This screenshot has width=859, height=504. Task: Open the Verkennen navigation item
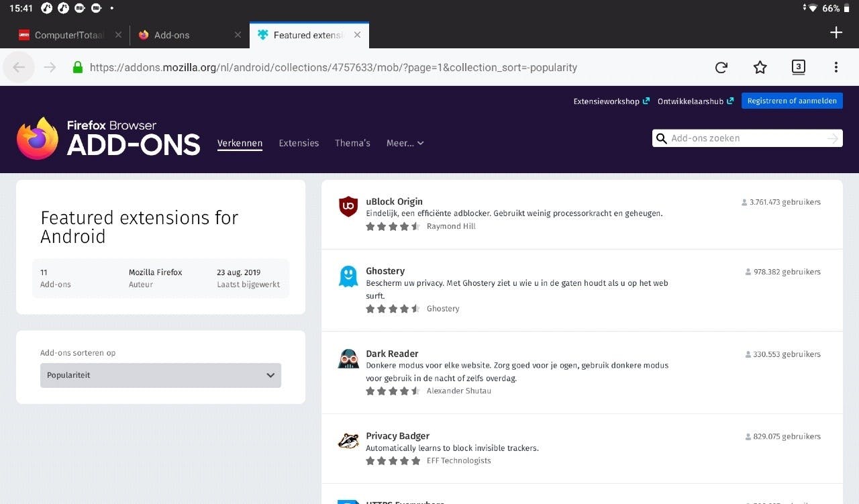tap(240, 143)
